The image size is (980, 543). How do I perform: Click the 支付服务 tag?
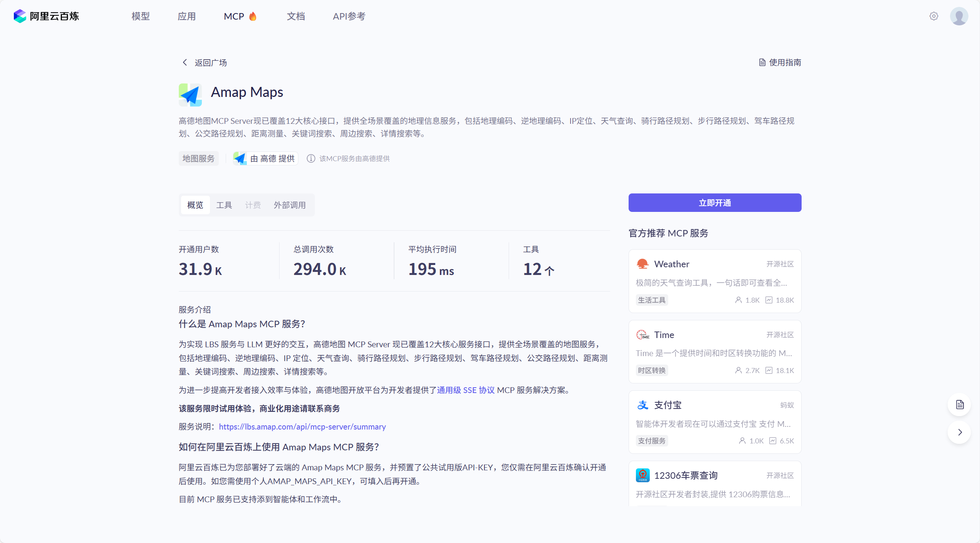pos(652,441)
